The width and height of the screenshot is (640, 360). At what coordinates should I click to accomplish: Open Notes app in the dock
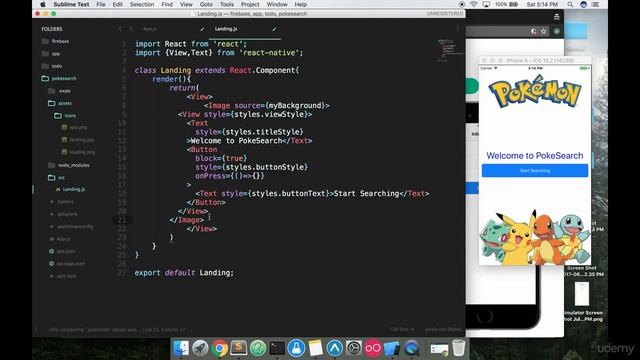pyautogui.click(x=316, y=348)
